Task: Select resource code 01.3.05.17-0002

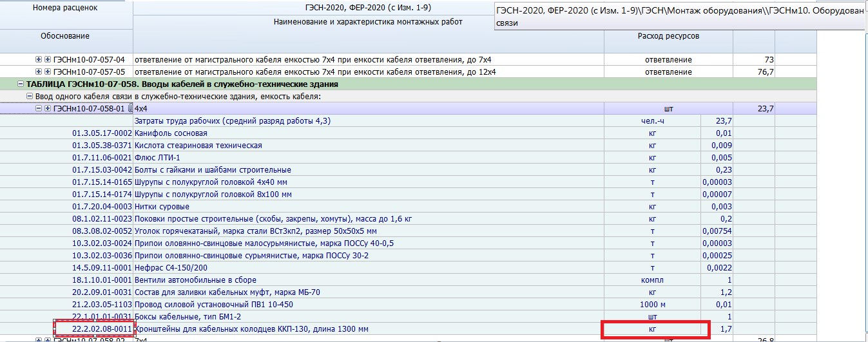Action: [102, 133]
